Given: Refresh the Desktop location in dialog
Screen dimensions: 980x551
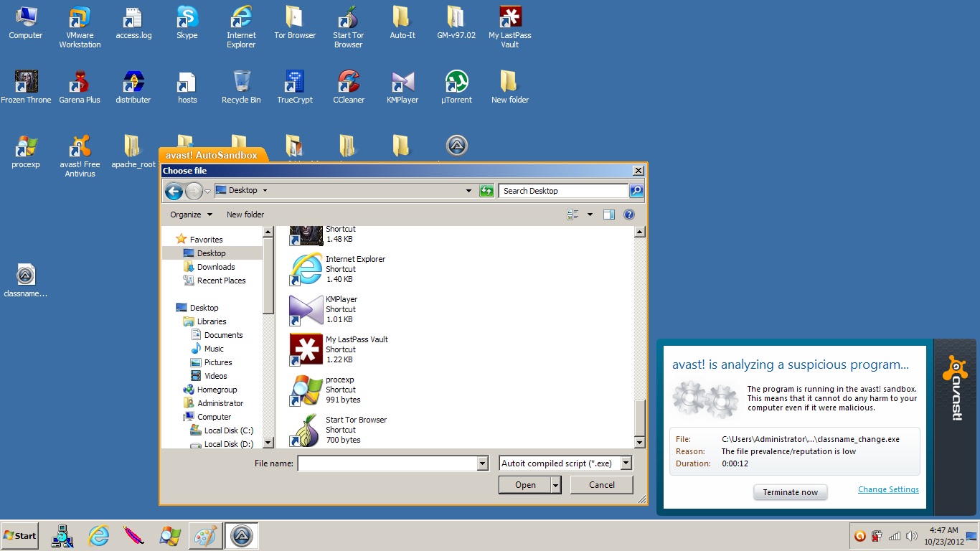Looking at the screenshot, I should (x=487, y=191).
